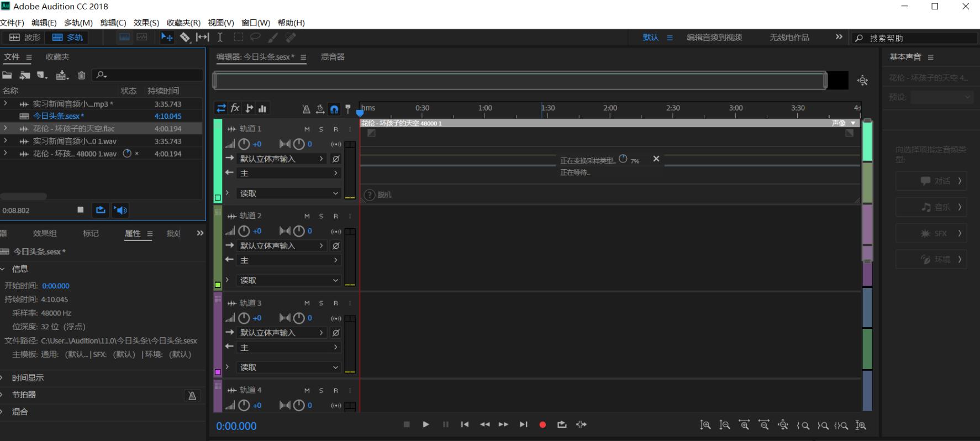Select the Slip tool
The width and height of the screenshot is (980, 441).
[x=203, y=37]
